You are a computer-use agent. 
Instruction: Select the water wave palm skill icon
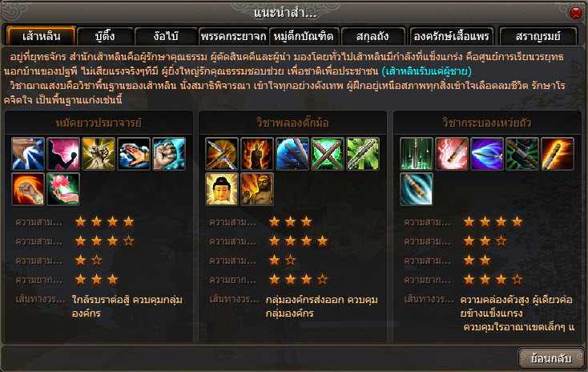134,154
